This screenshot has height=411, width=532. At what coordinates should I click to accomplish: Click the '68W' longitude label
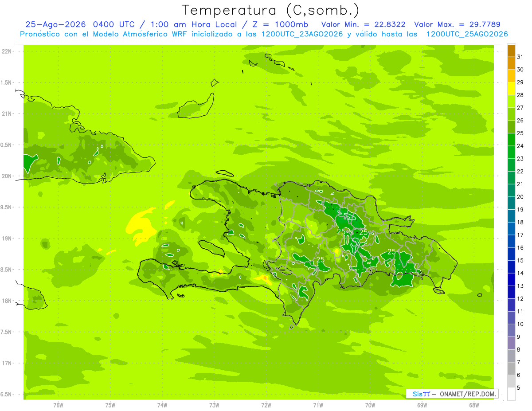click(x=474, y=405)
